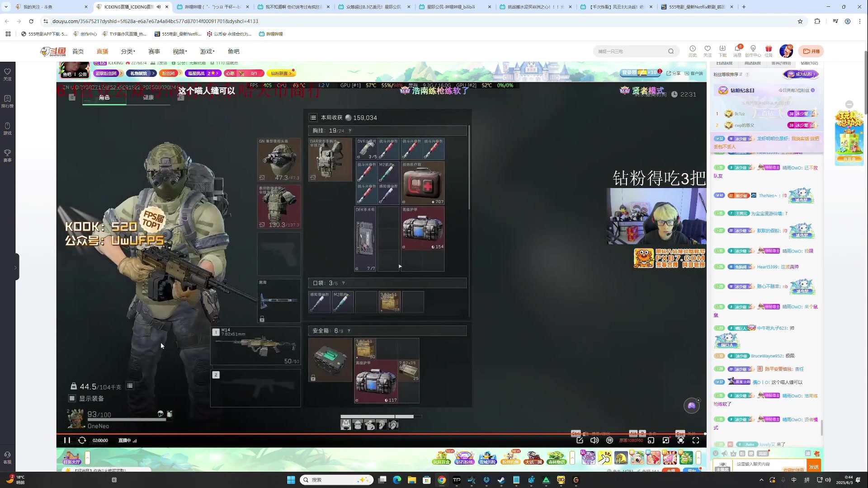The image size is (868, 488).
Task: Open the browser tab search dropdown arrow
Action: pos(6,7)
